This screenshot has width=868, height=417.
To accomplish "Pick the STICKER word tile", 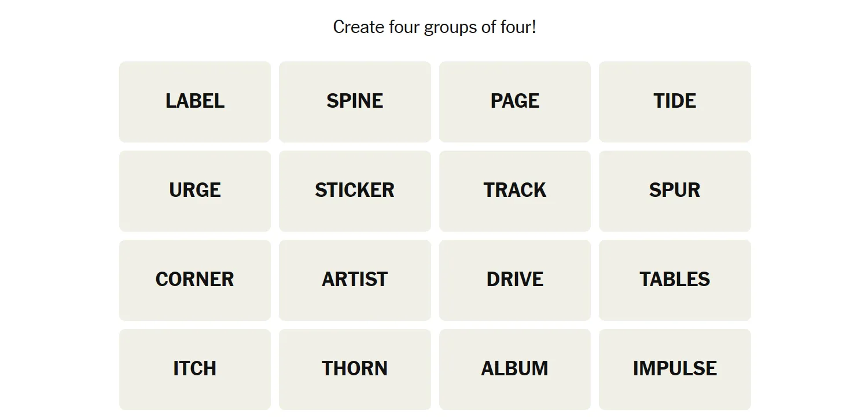I will pyautogui.click(x=355, y=191).
